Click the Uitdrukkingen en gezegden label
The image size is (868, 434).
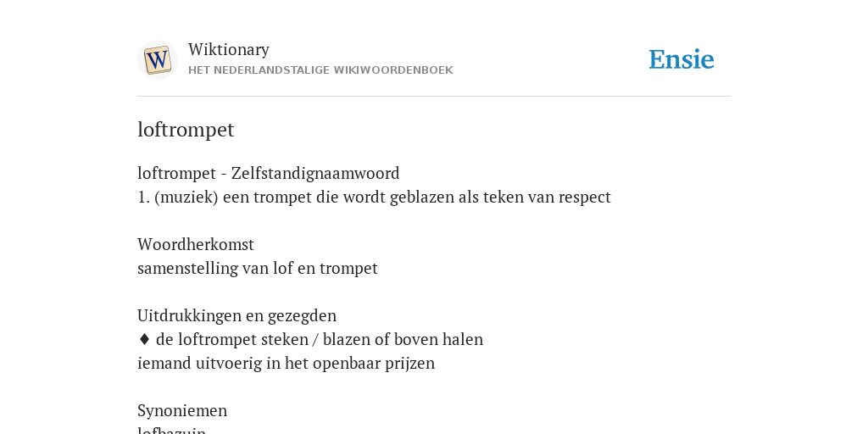pos(237,315)
